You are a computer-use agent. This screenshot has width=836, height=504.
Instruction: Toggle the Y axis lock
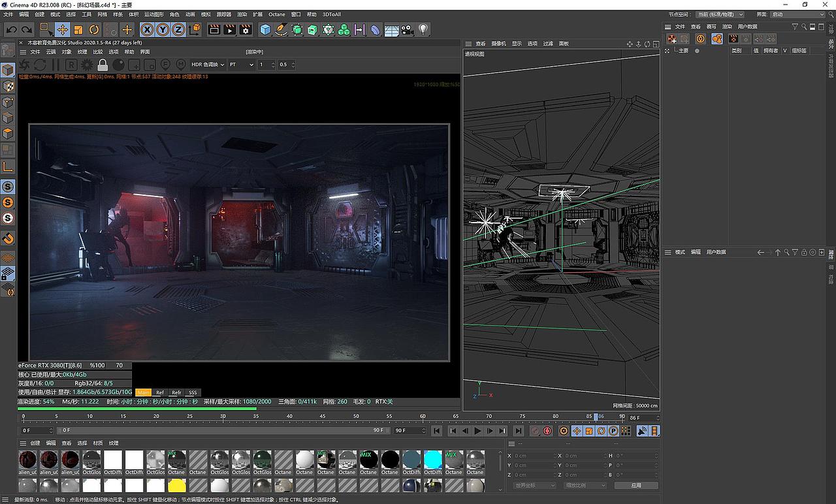click(162, 29)
